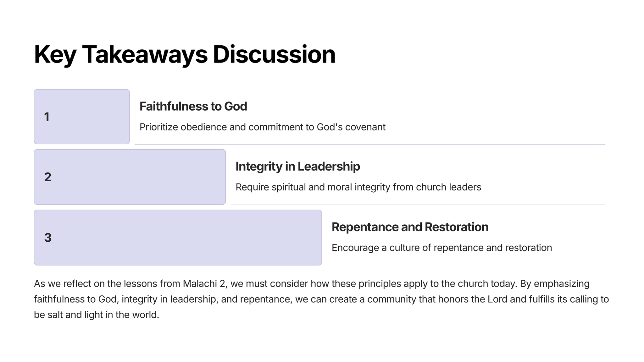
Task: Select the "Encourage a culture of repentance" text
Action: click(441, 248)
